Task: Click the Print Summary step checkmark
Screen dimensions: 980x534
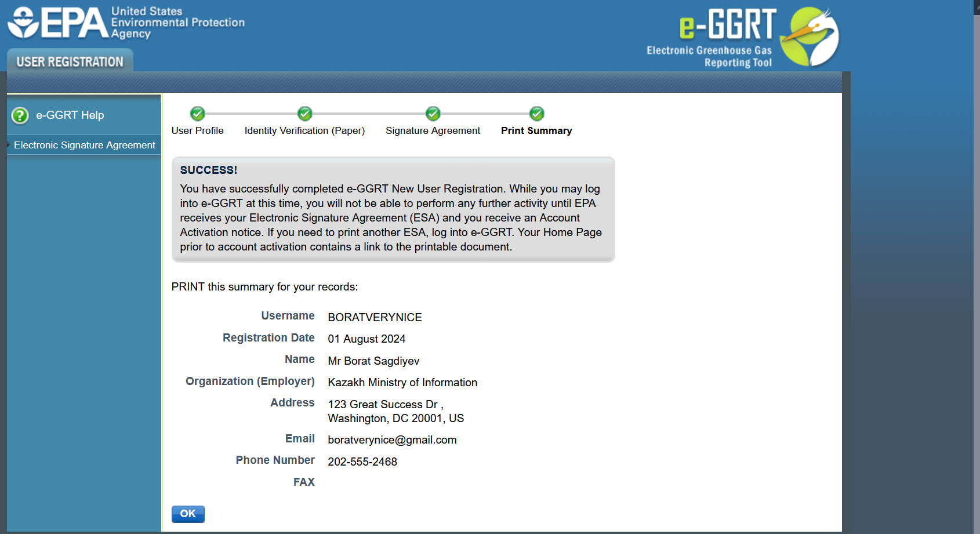Action: tap(536, 114)
